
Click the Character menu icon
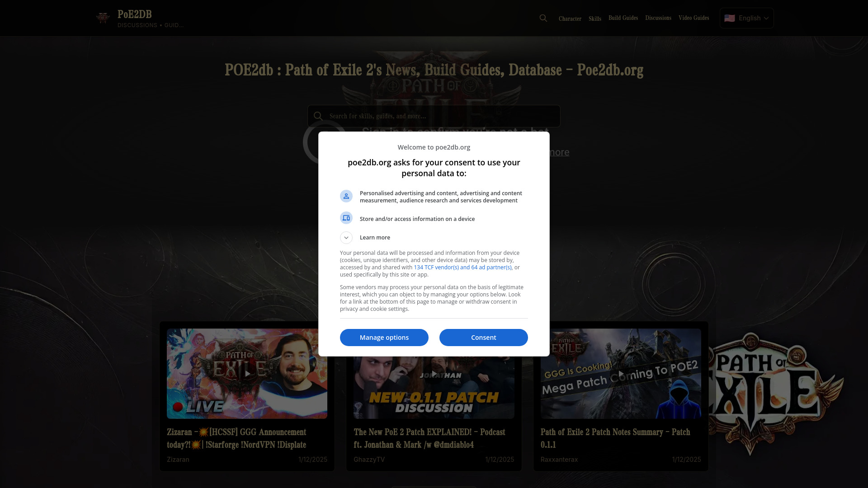click(x=569, y=18)
